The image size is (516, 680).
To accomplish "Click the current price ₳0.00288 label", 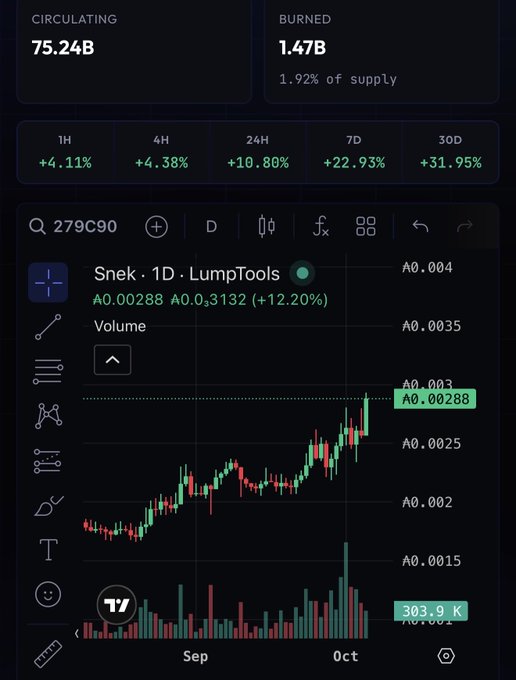I will point(435,399).
